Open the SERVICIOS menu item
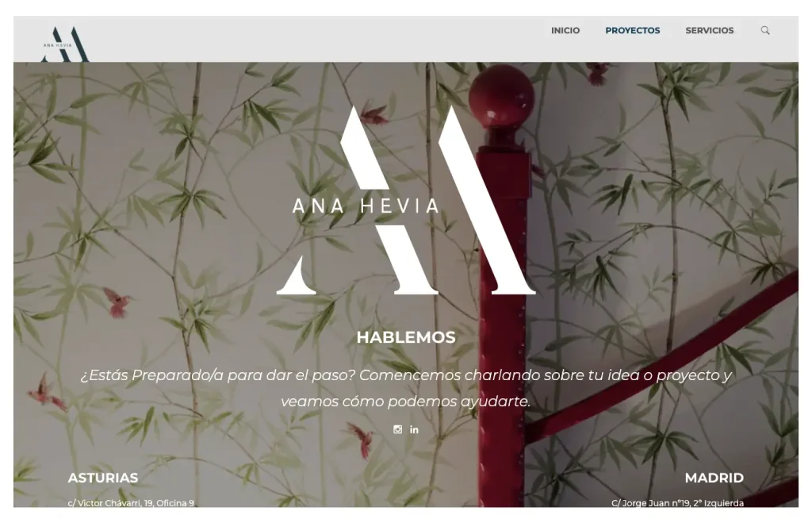The image size is (812, 519). coord(710,31)
